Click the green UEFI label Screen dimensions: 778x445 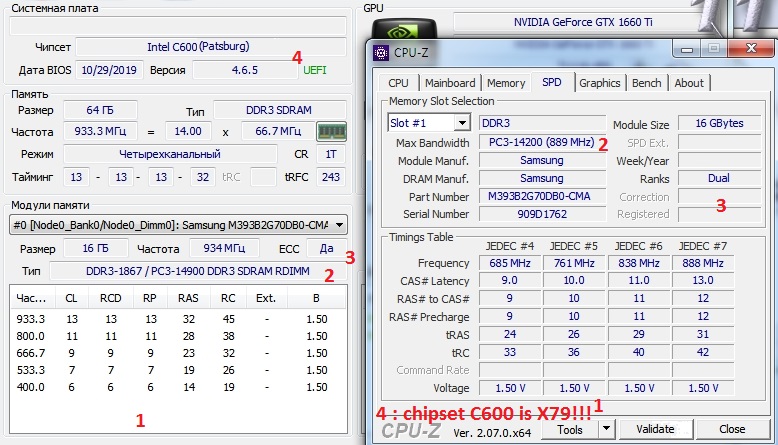(315, 70)
